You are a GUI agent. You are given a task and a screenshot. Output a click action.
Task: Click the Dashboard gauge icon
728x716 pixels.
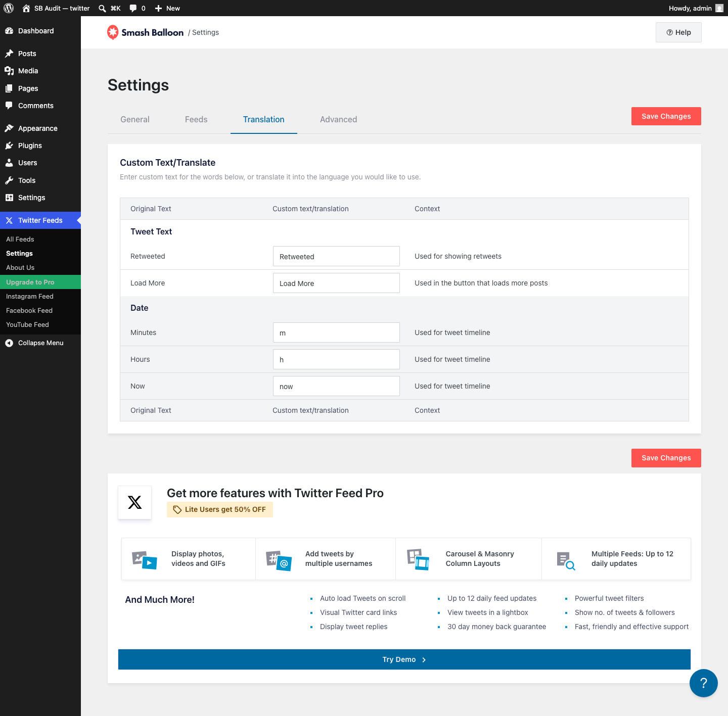9,31
